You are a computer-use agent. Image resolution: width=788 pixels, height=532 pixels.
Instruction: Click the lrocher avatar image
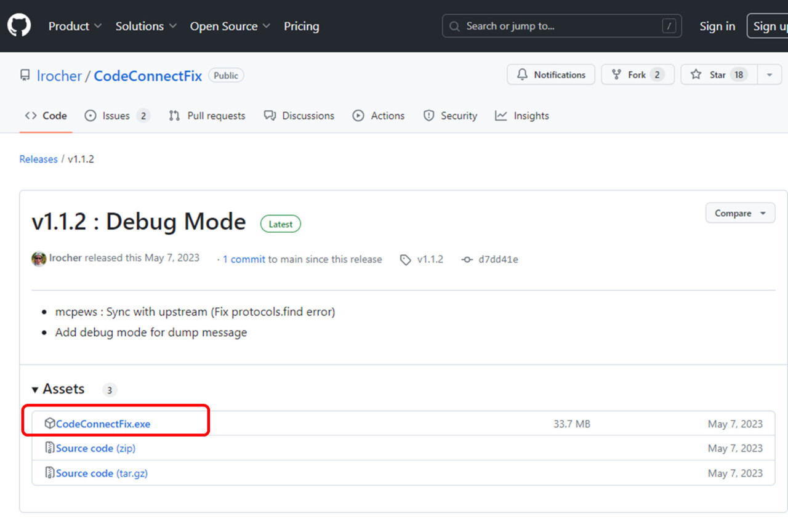coord(39,259)
